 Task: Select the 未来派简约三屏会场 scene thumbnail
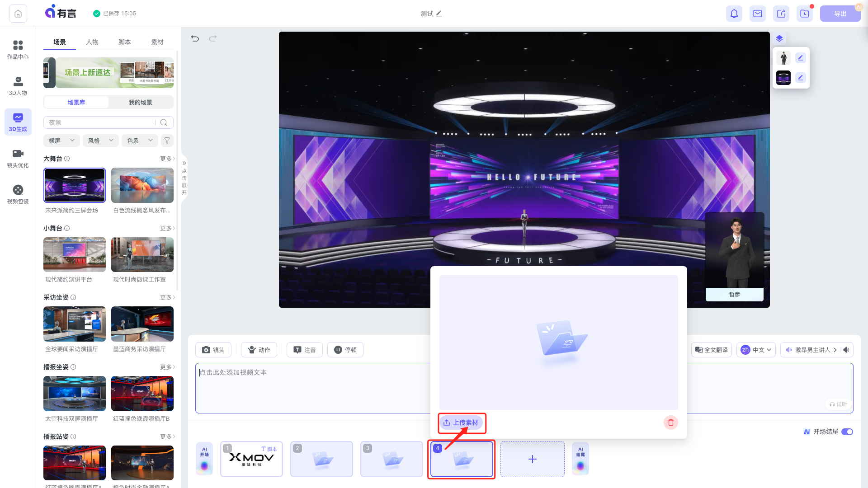coord(75,185)
